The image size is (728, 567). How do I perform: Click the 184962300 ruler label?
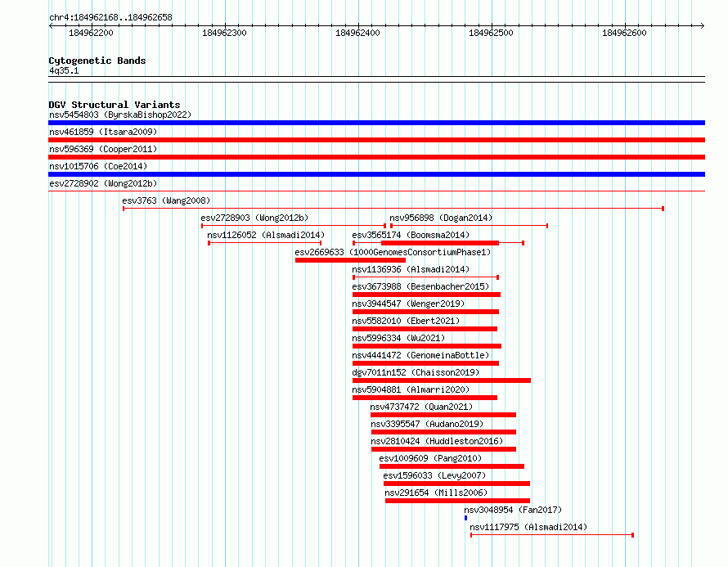[224, 33]
